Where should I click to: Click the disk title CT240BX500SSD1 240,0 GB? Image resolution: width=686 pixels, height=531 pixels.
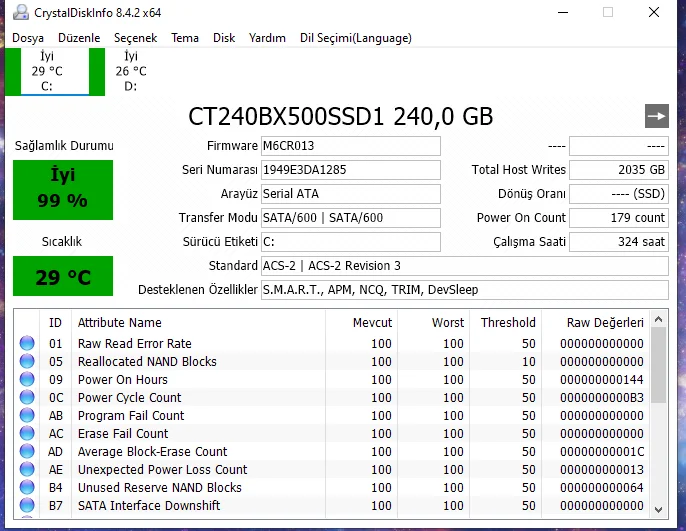coord(340,116)
